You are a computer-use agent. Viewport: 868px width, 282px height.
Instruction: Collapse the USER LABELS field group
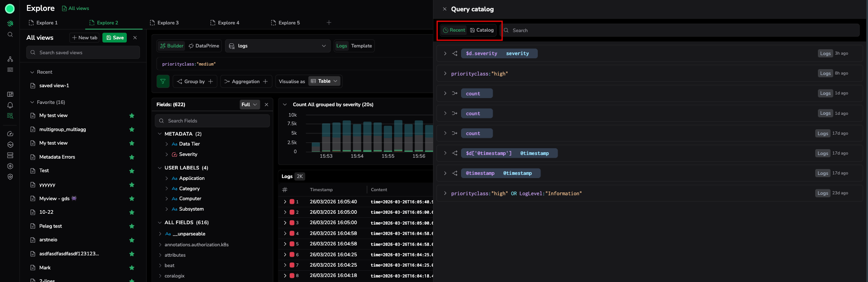160,168
